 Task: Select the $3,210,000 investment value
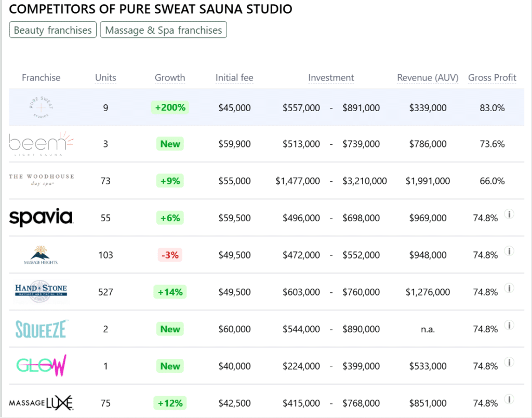(364, 181)
